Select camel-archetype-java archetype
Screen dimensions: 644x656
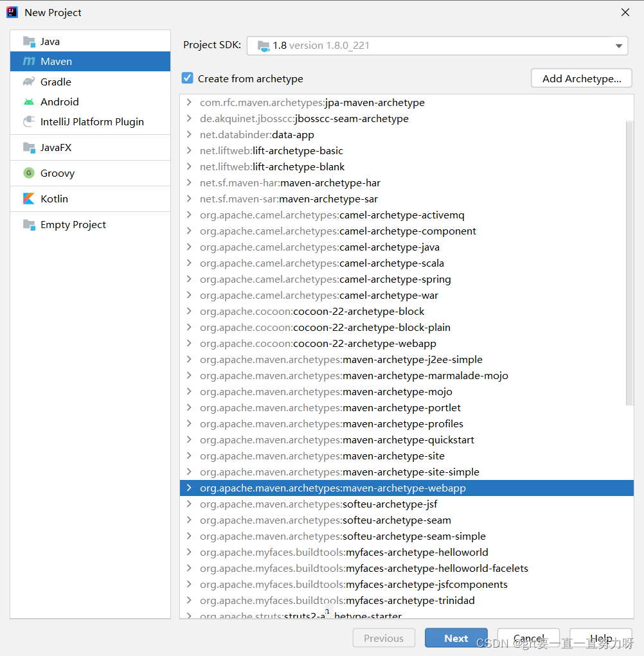407,247
